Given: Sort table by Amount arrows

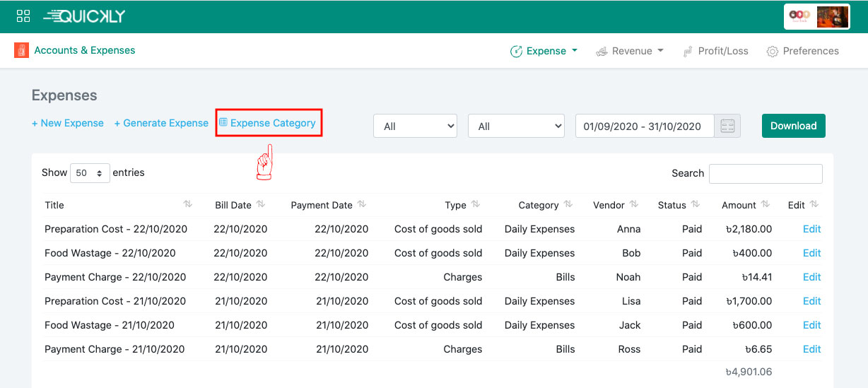Looking at the screenshot, I should (x=766, y=204).
